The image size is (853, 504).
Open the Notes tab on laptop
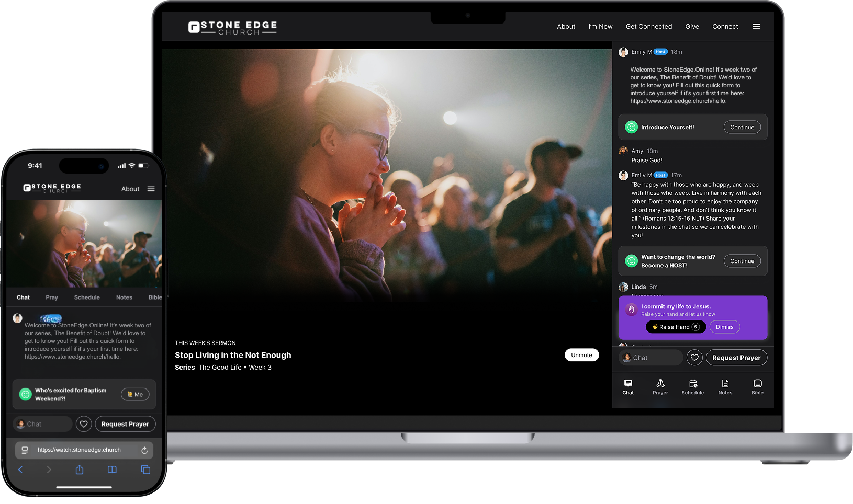[x=725, y=387]
